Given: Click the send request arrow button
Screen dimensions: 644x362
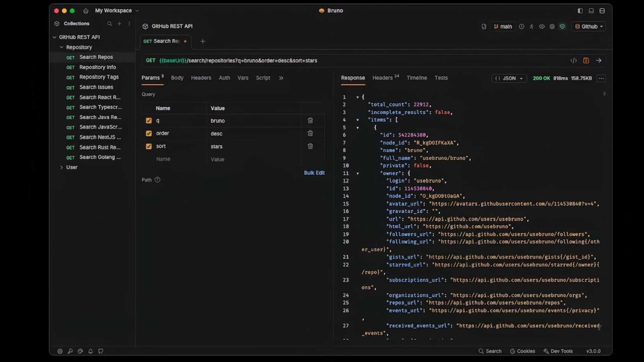Looking at the screenshot, I should point(599,60).
